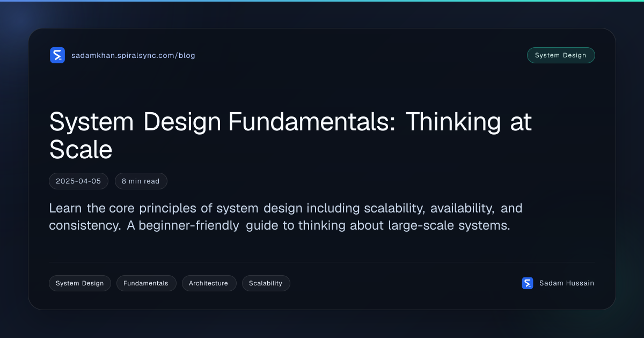This screenshot has height=338, width=644.
Task: Click the 2025-04-05 date pill
Action: (x=78, y=181)
